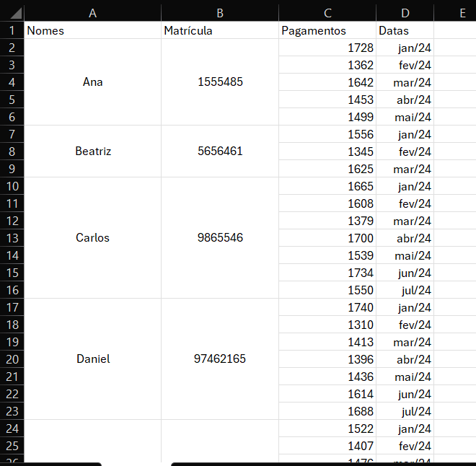476x466 pixels.
Task: Click payment value 1642
Action: tap(327, 82)
